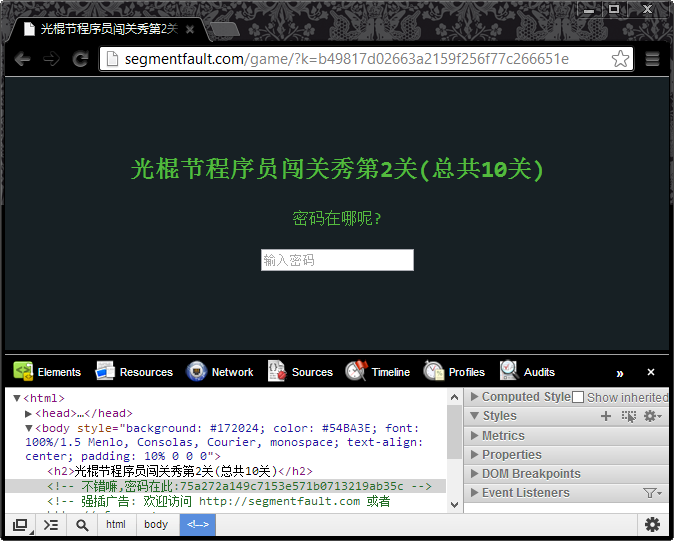Open the Sources panel tab
Viewport: 674px width, 541px height.
pyautogui.click(x=300, y=372)
